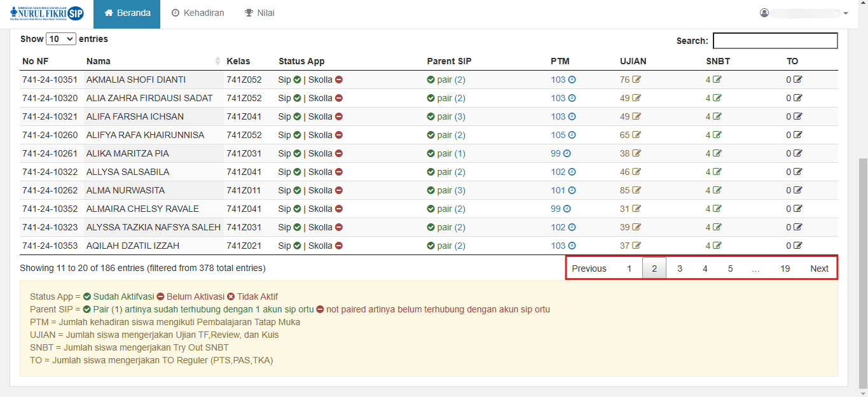Click Parent SIP check icon for Almaira Chelsy
Viewport: 868px width, 397px height.
point(431,209)
